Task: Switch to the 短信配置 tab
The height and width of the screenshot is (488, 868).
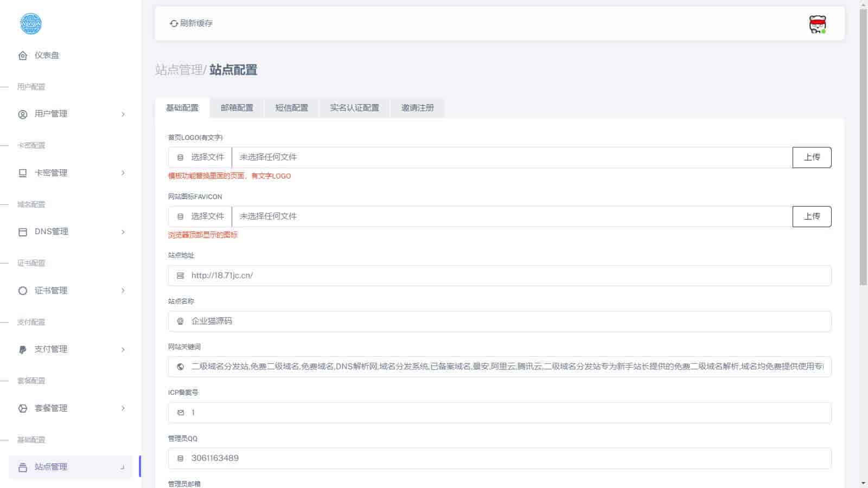Action: tap(292, 108)
